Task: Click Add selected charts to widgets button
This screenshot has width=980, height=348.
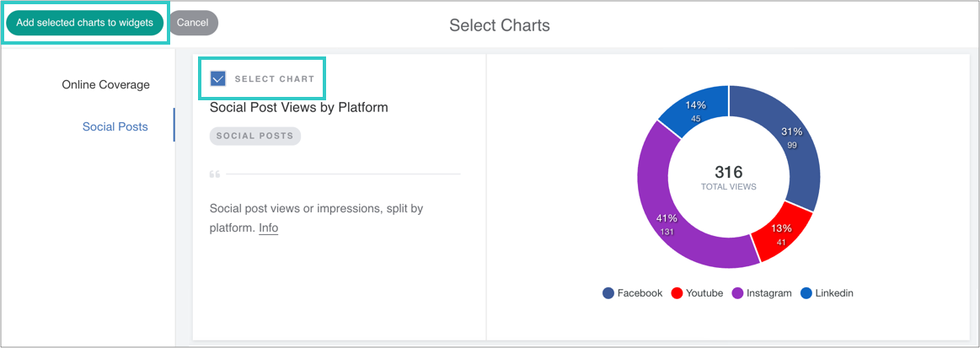Action: (x=84, y=23)
